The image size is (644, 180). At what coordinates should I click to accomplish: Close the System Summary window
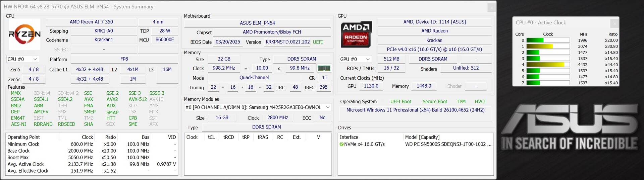pyautogui.click(x=491, y=7)
